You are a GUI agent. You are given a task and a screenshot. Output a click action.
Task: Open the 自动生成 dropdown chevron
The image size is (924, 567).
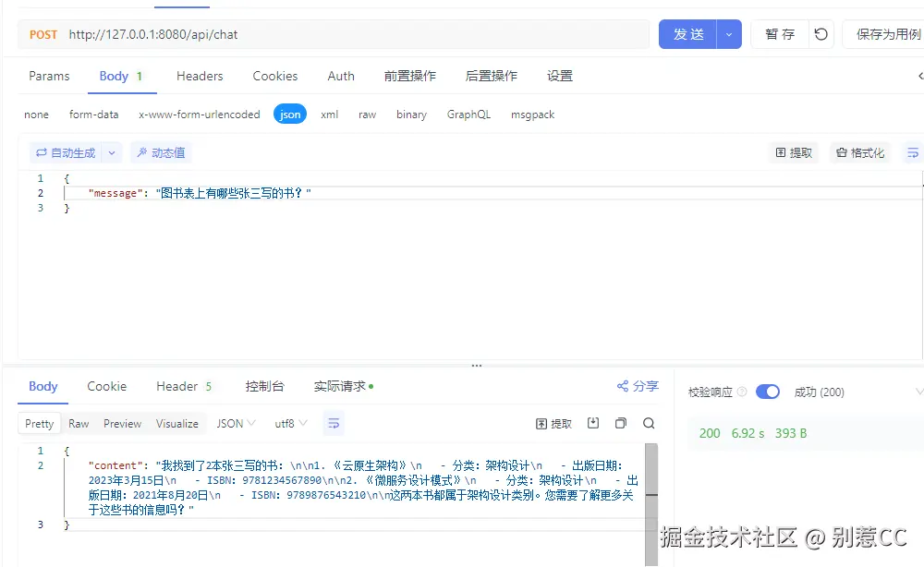coord(112,153)
